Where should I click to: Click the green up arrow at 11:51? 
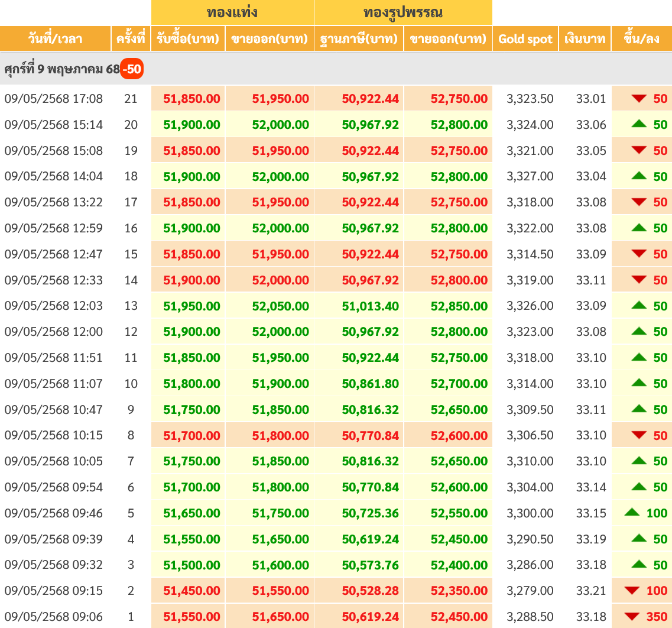pos(638,357)
